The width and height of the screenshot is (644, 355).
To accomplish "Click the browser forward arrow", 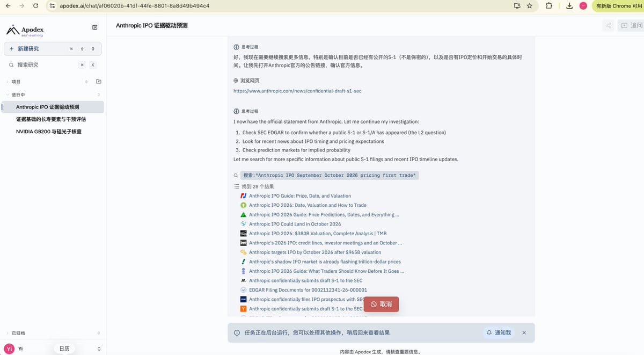I will pyautogui.click(x=21, y=5).
